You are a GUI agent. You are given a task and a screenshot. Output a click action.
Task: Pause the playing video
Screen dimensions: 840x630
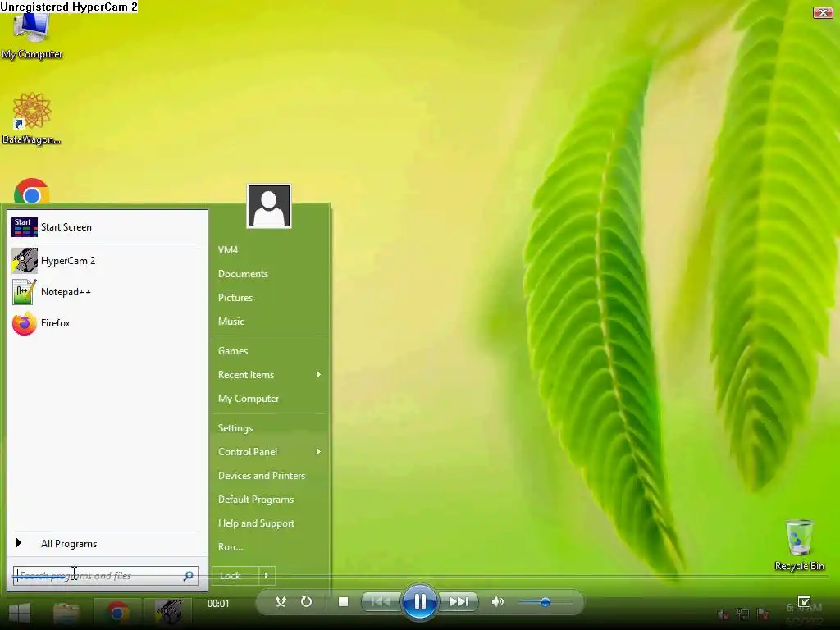(x=419, y=601)
